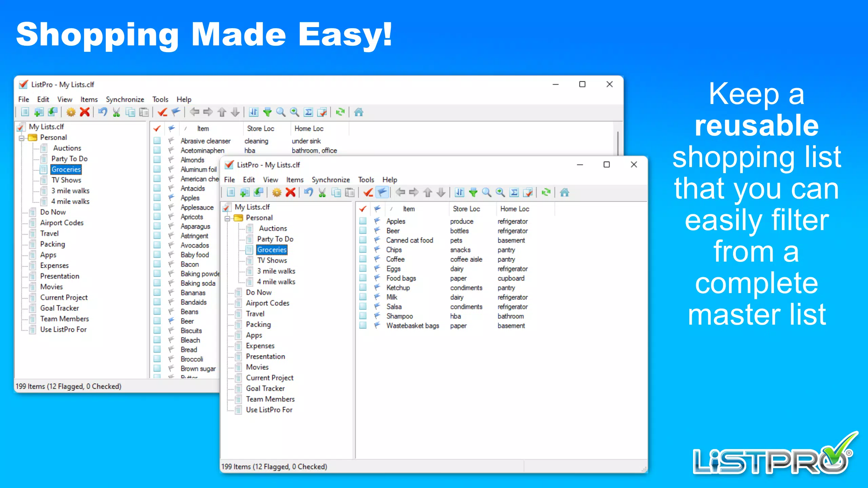Image resolution: width=868 pixels, height=488 pixels.
Task: Click the red X delete icon in front window
Action: click(291, 192)
